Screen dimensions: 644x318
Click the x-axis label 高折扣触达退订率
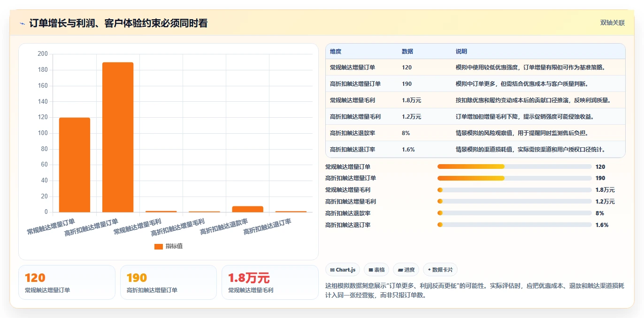pos(268,227)
